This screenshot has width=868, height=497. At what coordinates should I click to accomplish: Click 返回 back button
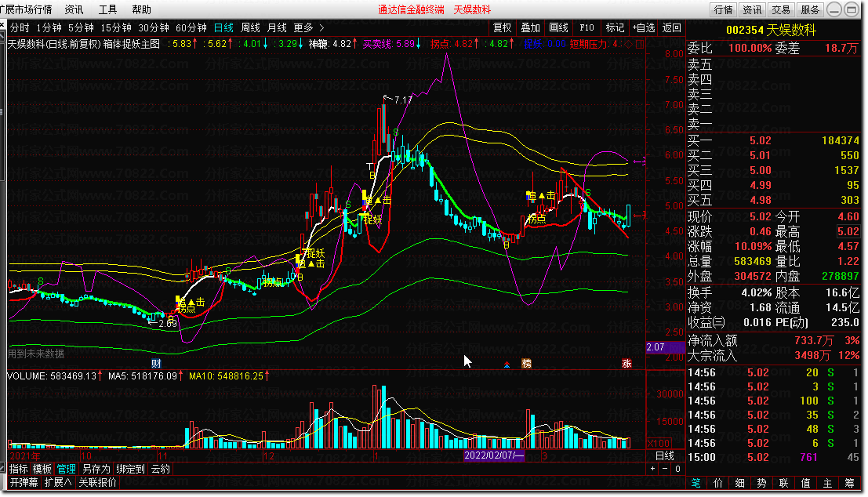coord(671,27)
